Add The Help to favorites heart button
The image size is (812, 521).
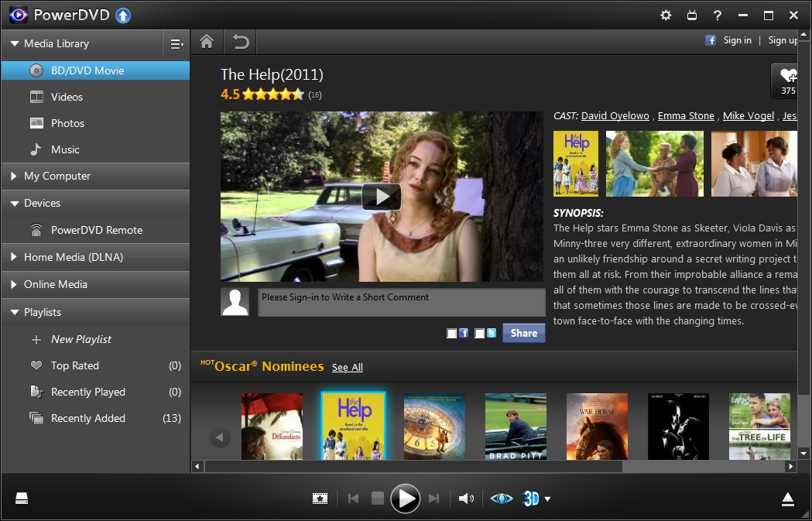[x=786, y=81]
